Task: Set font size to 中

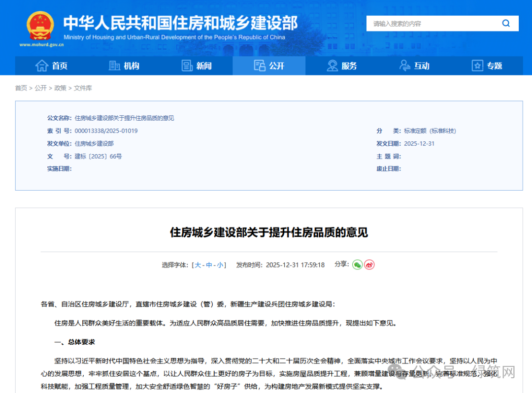Action: coord(209,265)
